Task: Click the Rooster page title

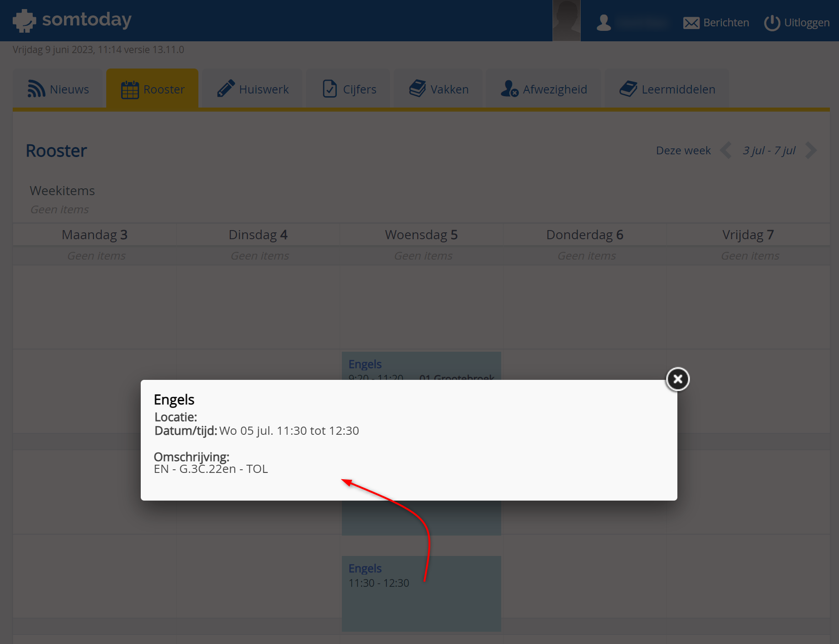Action: pos(56,151)
